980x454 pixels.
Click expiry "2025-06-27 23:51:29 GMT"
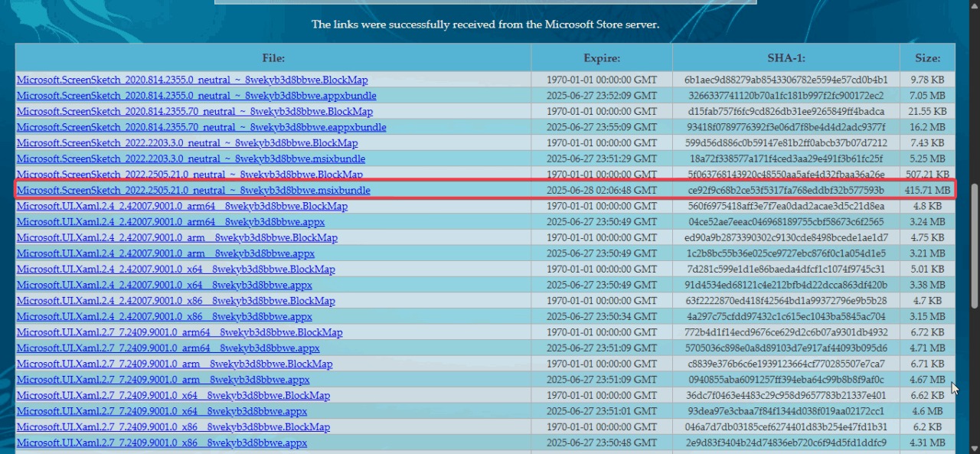(602, 158)
